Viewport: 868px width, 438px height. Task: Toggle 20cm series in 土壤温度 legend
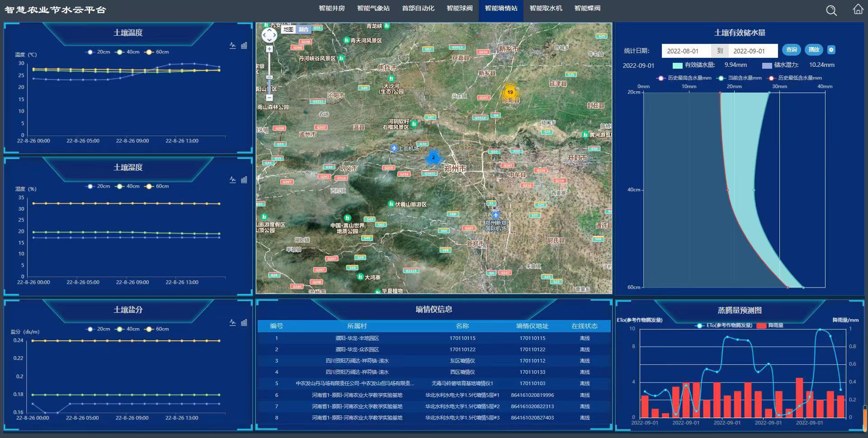[x=98, y=52]
